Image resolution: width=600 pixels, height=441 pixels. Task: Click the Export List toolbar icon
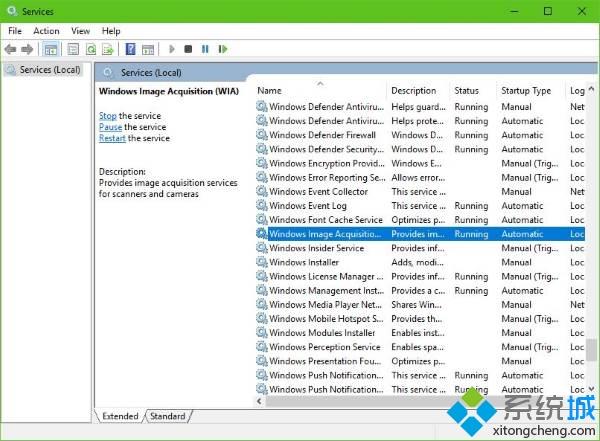[108, 49]
